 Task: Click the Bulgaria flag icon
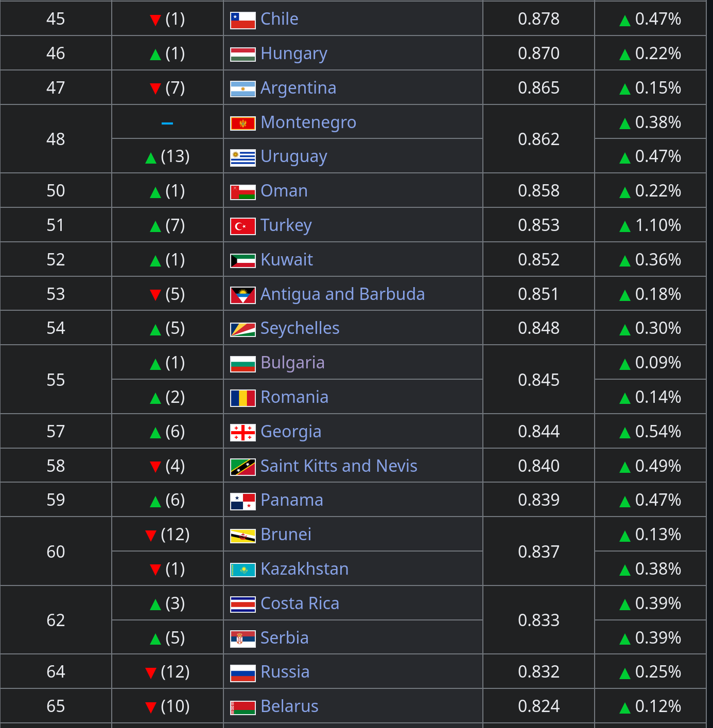coord(242,364)
